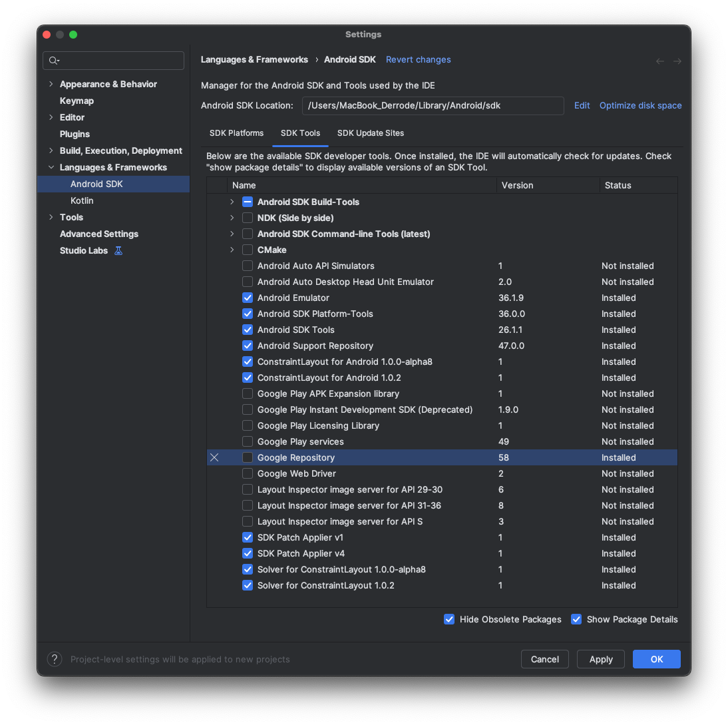Switch to the SDK Platforms tab
Screen dimensions: 728x725
(236, 133)
